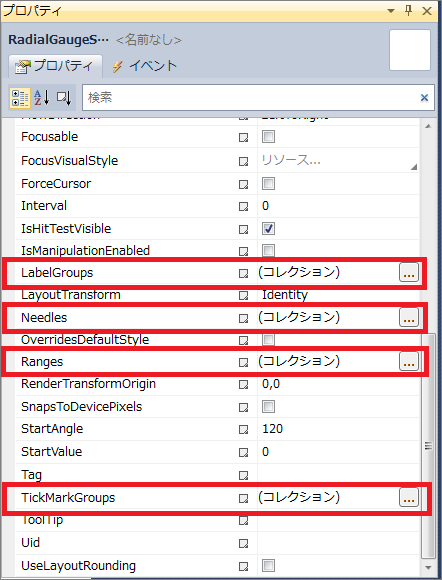
Task: Click the sort by source icon
Action: click(64, 98)
